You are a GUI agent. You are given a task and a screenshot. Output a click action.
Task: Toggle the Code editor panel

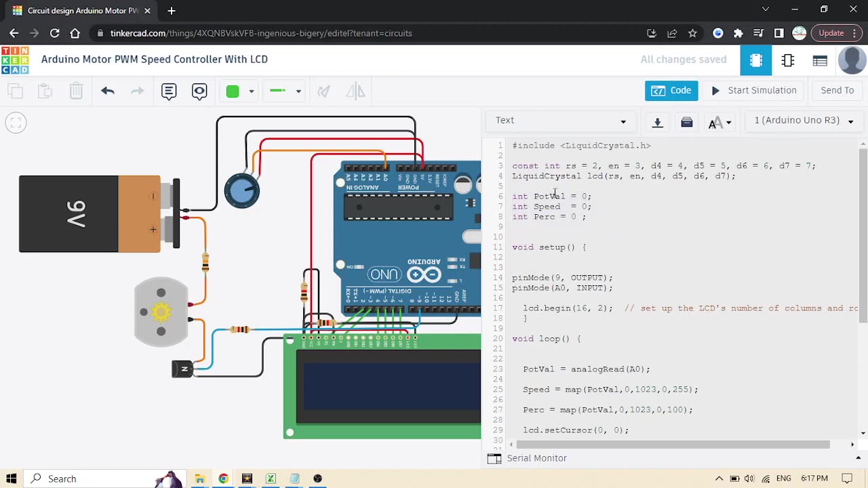click(x=671, y=90)
